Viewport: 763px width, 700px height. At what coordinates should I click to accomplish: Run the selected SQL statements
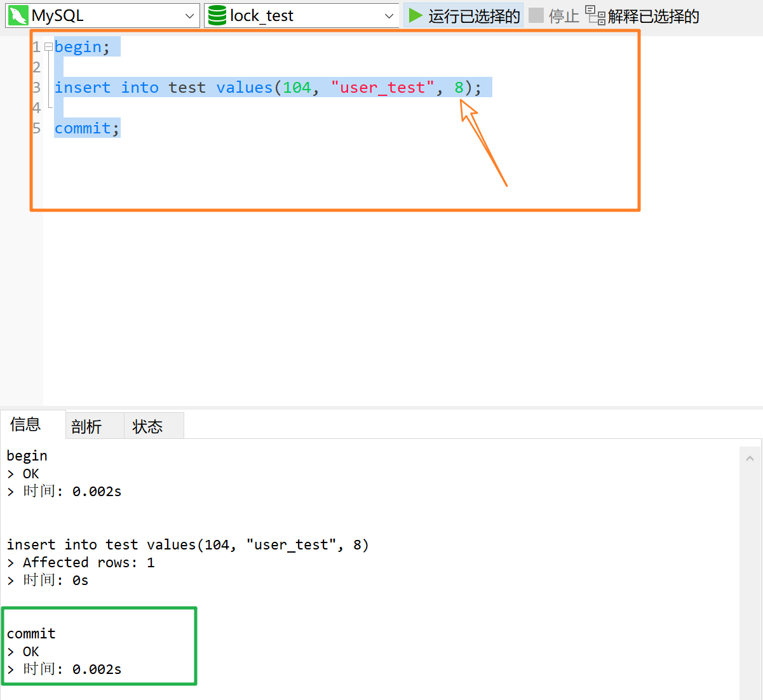[464, 16]
